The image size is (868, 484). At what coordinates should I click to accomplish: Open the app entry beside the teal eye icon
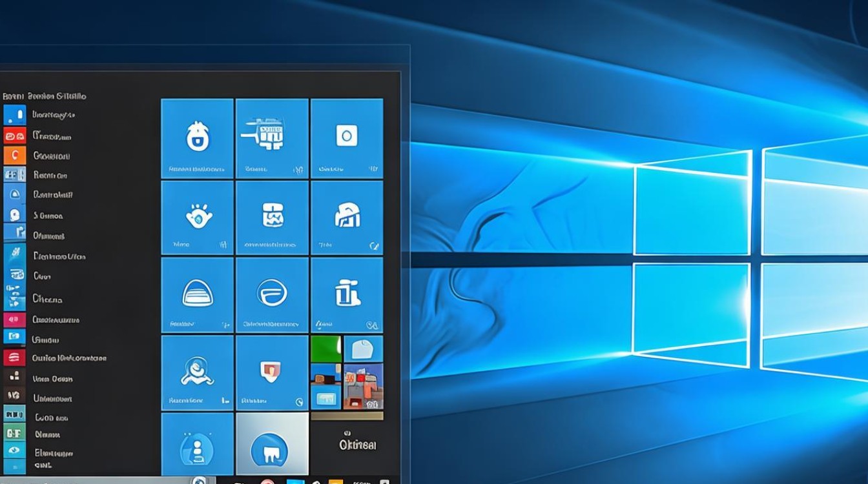click(x=53, y=452)
